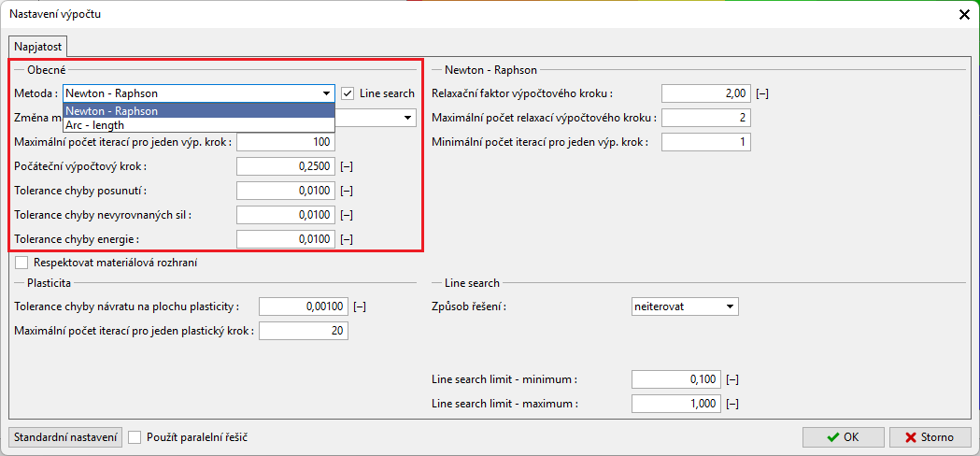980x456 pixels.
Task: Toggle the Line search checkbox
Action: coord(348,93)
